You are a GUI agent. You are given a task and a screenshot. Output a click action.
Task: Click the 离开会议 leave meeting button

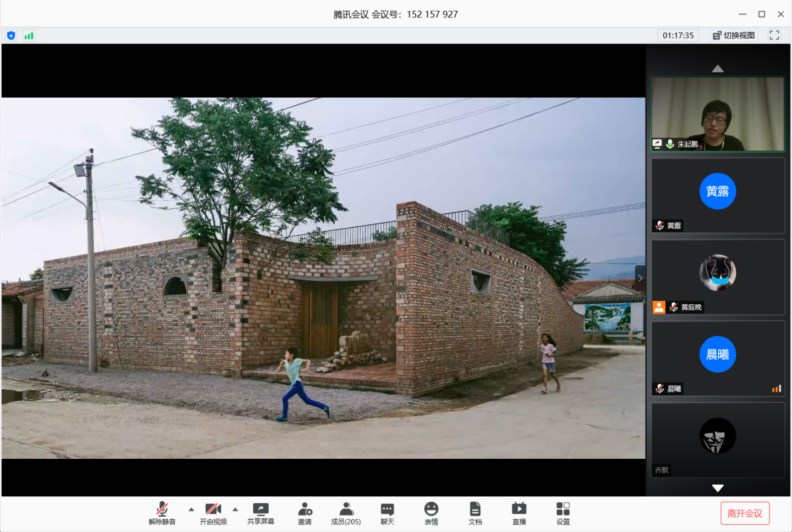pyautogui.click(x=745, y=513)
